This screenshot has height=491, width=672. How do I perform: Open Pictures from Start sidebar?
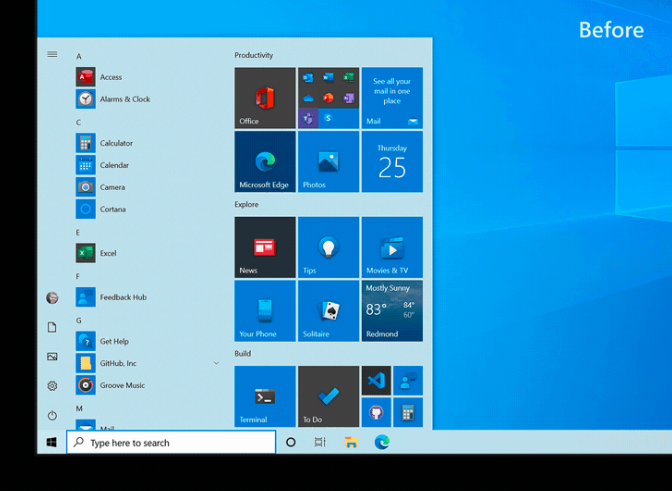(x=52, y=356)
